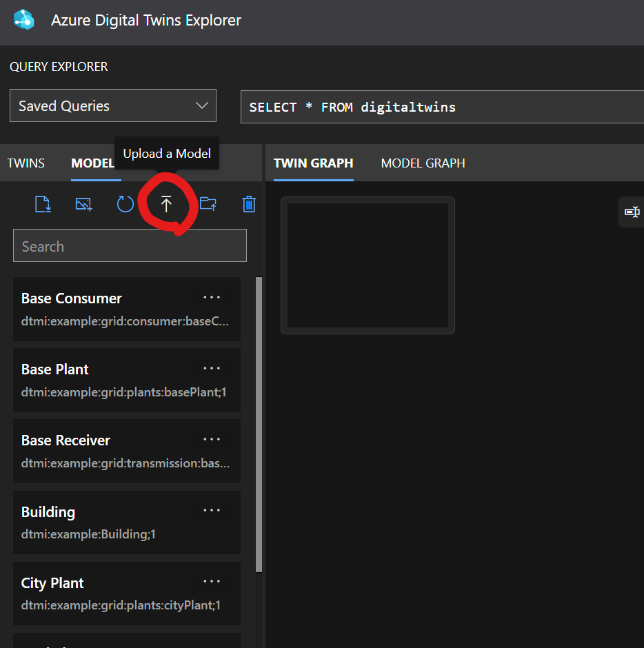Click the Upload model images icon
The image size is (644, 648).
coord(84,204)
